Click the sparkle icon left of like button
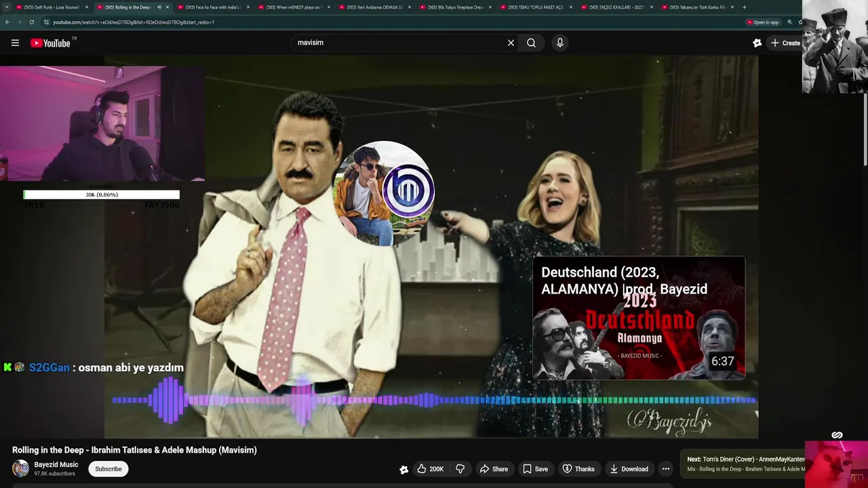This screenshot has width=868, height=488. click(403, 469)
